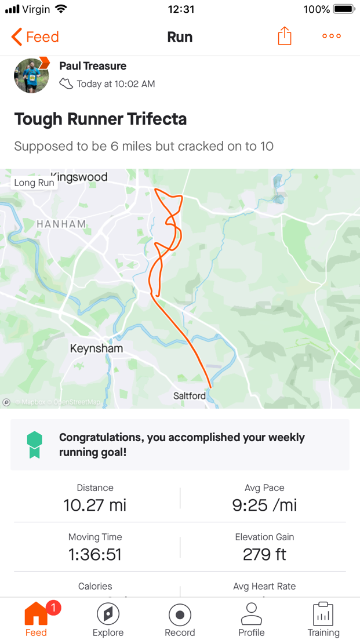Viewport: 360px width, 640px height.
Task: Open the weekly running goal congratulations banner
Action: click(180, 444)
